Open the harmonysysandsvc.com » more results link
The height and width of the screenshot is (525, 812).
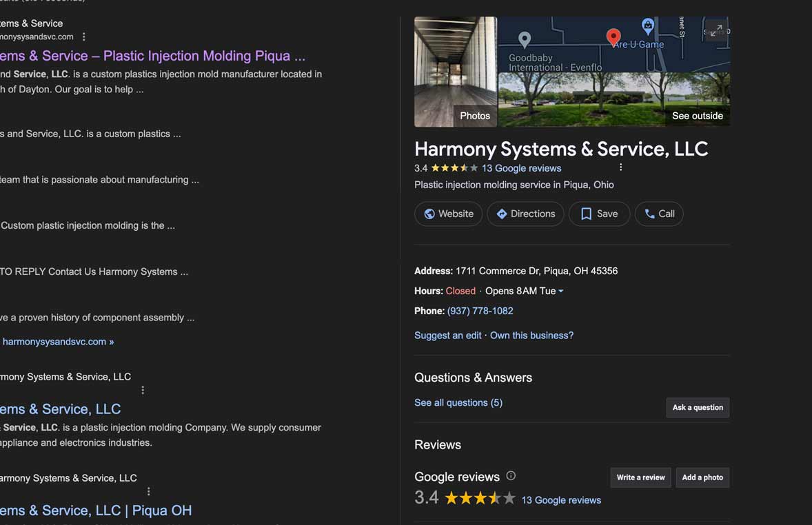click(58, 342)
